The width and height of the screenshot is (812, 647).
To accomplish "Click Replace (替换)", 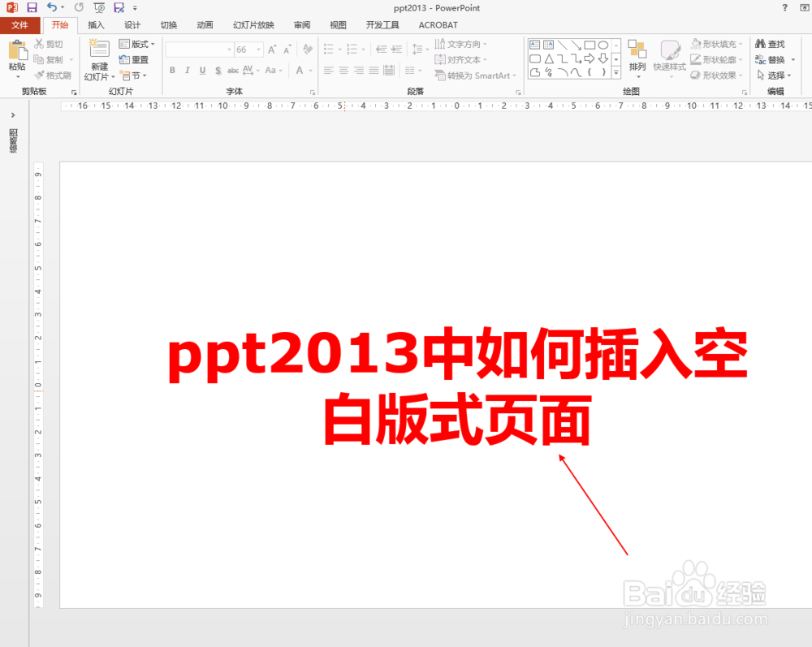I will pyautogui.click(x=775, y=59).
